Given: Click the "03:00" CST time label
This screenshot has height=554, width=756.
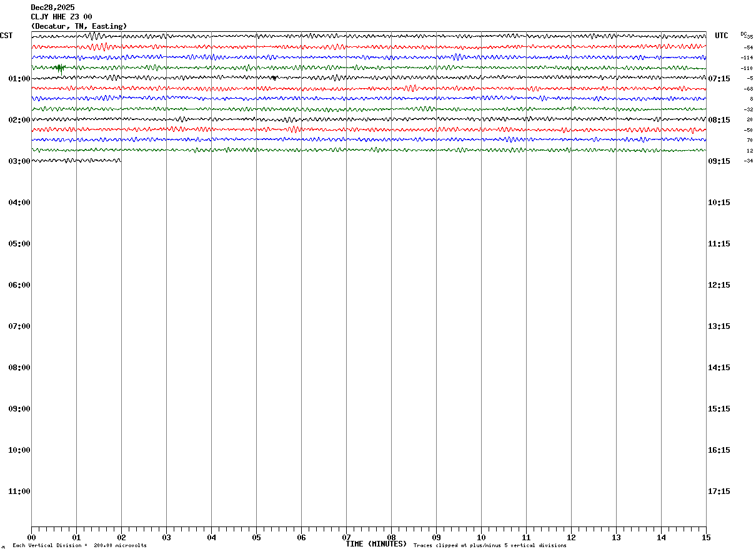Looking at the screenshot, I should point(19,161).
